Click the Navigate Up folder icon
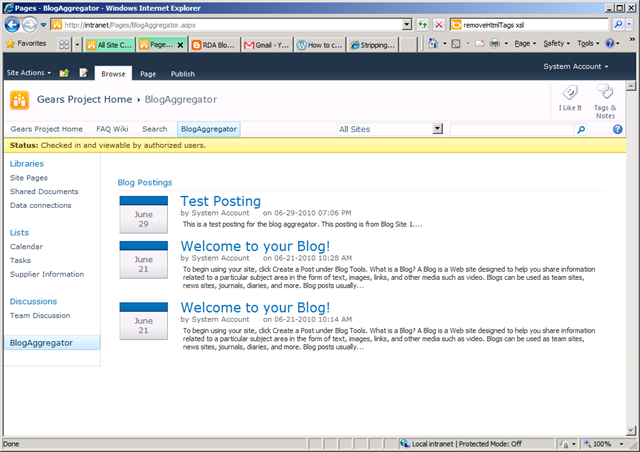This screenshot has width=640, height=452. [64, 73]
